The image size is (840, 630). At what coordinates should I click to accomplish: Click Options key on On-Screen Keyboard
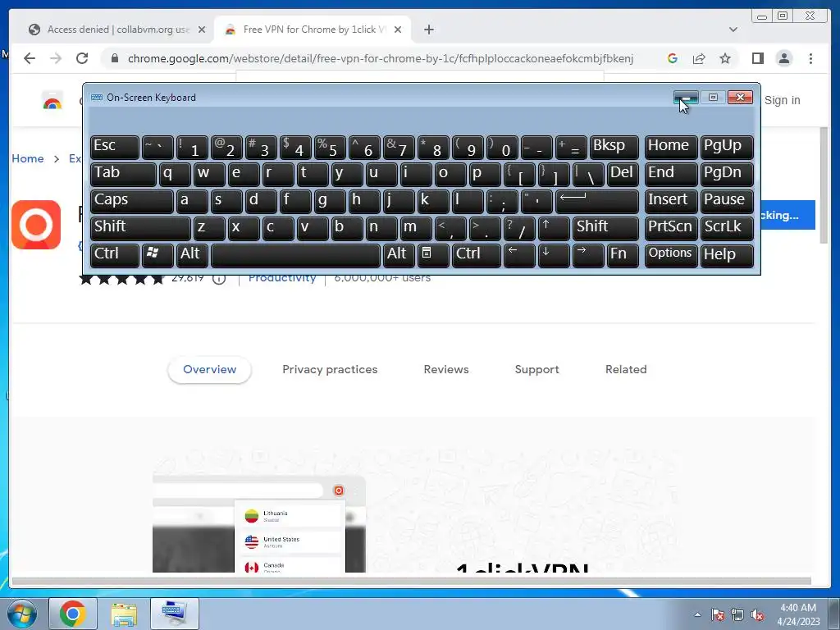click(x=671, y=255)
